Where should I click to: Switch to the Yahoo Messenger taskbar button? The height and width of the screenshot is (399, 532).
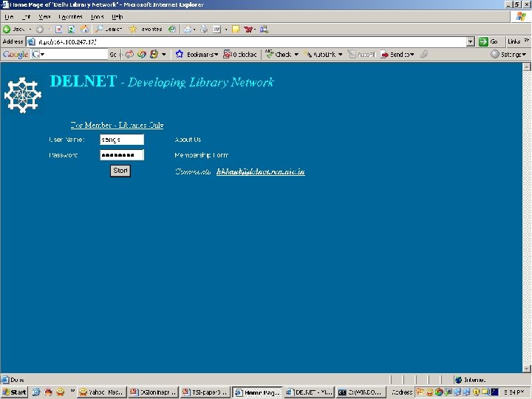pos(101,392)
